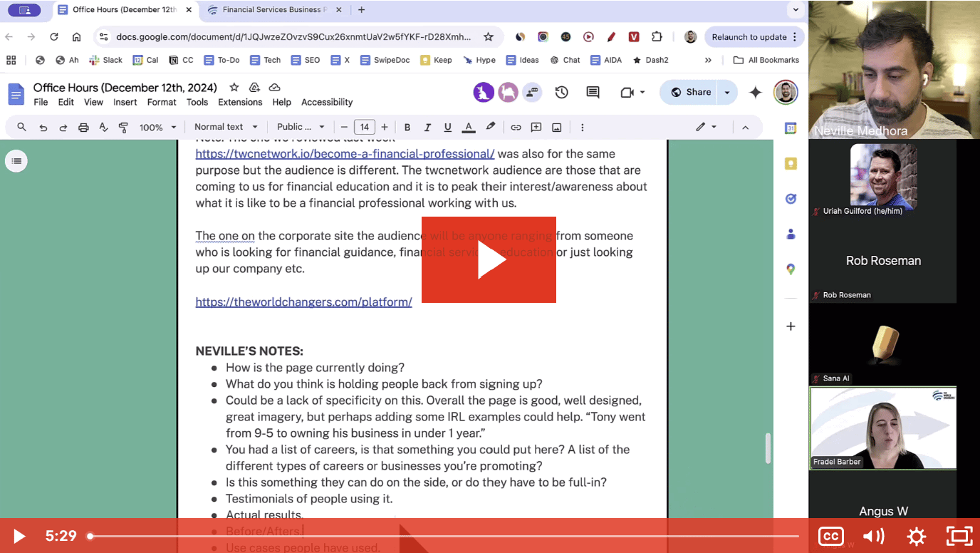Screen dimensions: 980x553
Task: Activate the paint format tool
Action: (123, 128)
